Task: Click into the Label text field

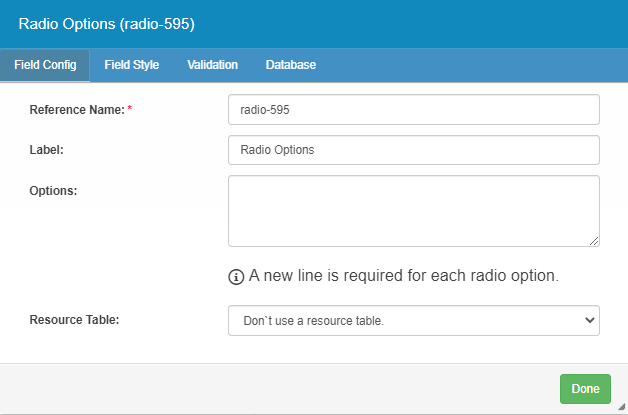Action: 413,150
